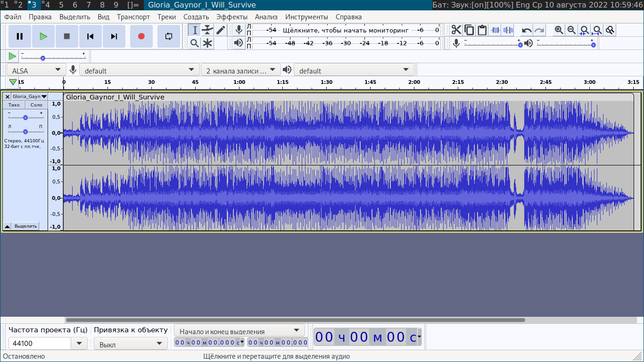This screenshot has width=644, height=362.
Task: Skip to end of the track
Action: click(x=114, y=36)
